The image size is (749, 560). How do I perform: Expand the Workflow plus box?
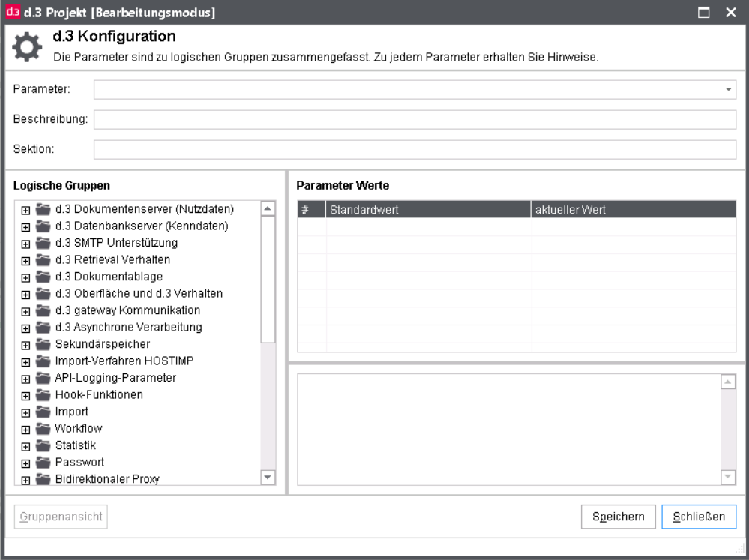[25, 430]
